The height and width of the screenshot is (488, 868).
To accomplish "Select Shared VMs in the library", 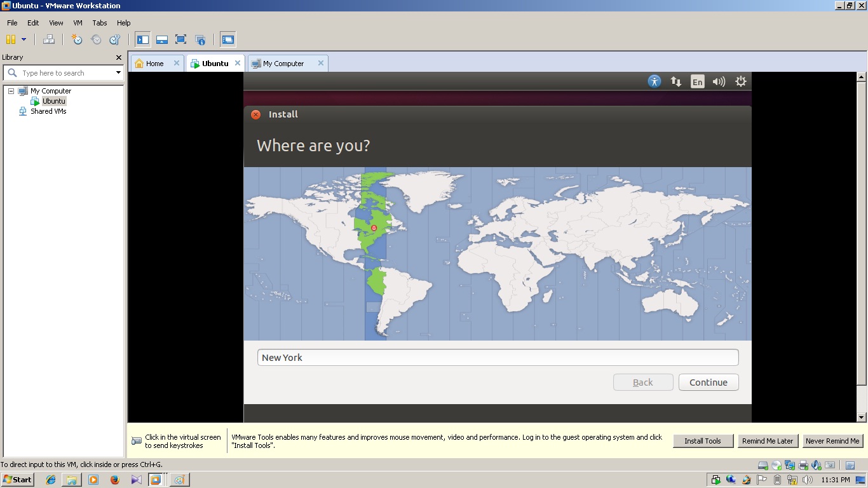I will 48,111.
